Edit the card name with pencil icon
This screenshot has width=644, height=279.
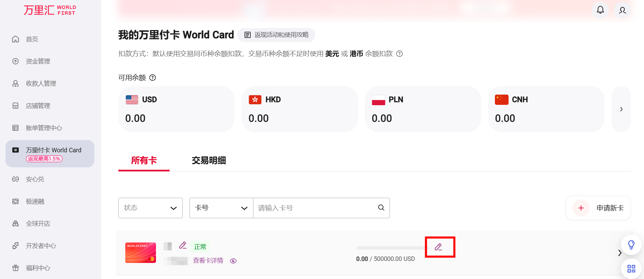(x=183, y=246)
